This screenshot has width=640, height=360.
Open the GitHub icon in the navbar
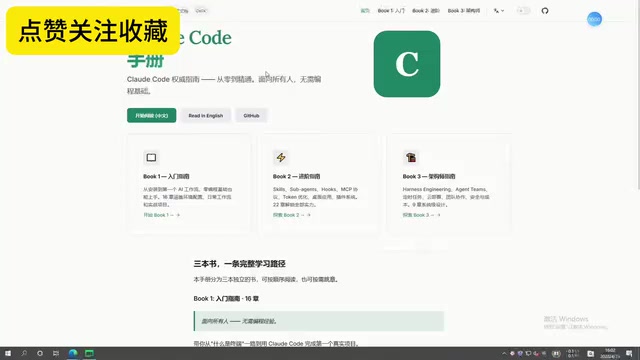544,11
